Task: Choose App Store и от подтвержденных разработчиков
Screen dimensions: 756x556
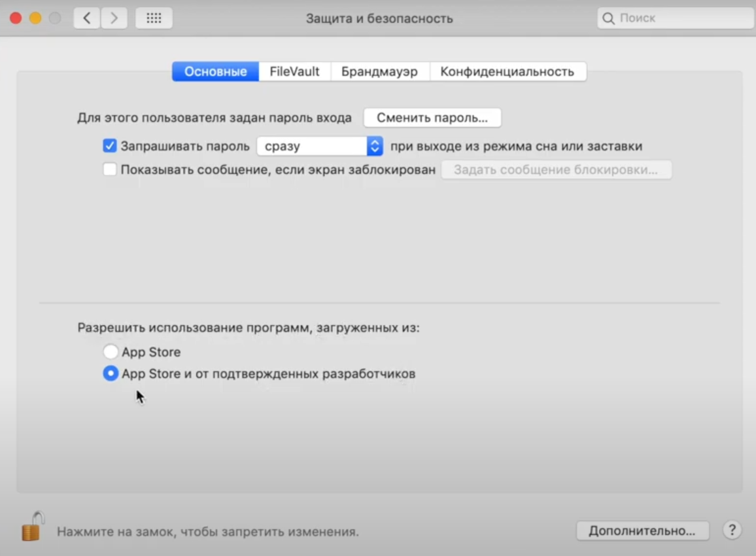Action: click(111, 374)
